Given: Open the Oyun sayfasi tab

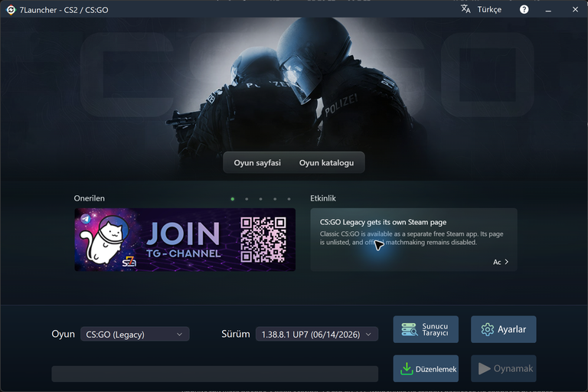Looking at the screenshot, I should pos(257,163).
